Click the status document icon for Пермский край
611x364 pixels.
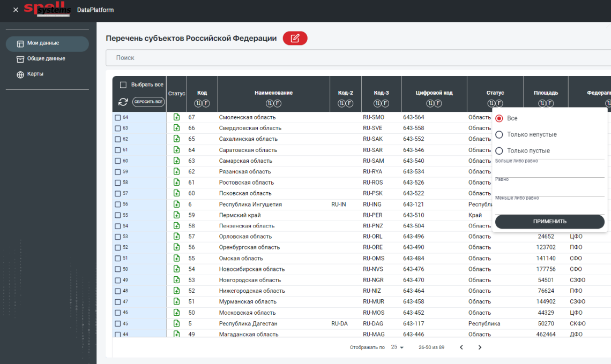176,215
